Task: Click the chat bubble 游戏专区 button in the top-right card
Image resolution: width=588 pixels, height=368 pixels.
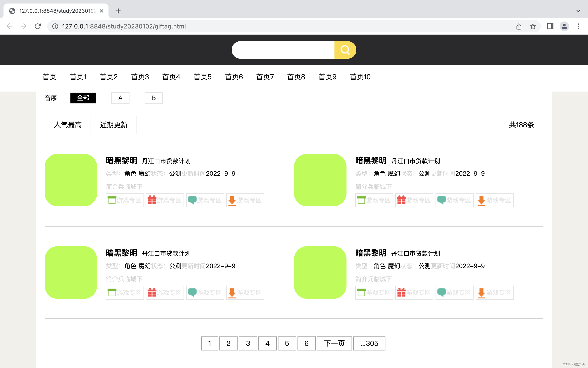Action: (454, 200)
